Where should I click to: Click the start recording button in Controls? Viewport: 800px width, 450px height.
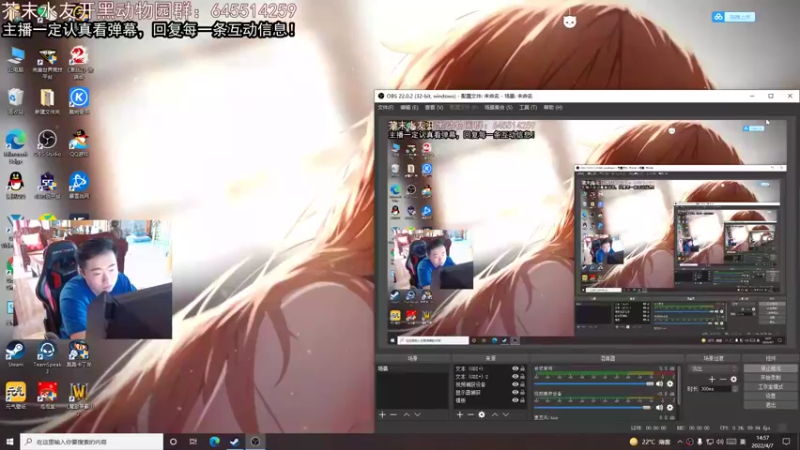[x=770, y=378]
